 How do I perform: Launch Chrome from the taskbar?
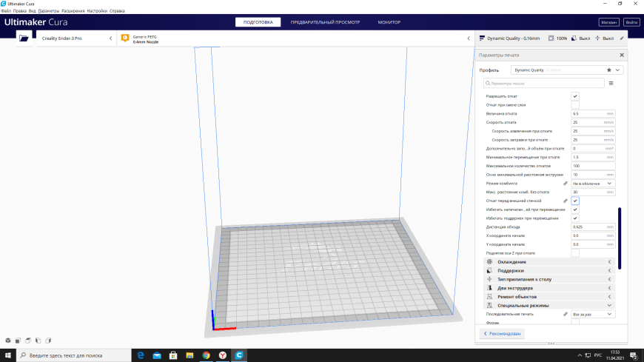point(207,355)
